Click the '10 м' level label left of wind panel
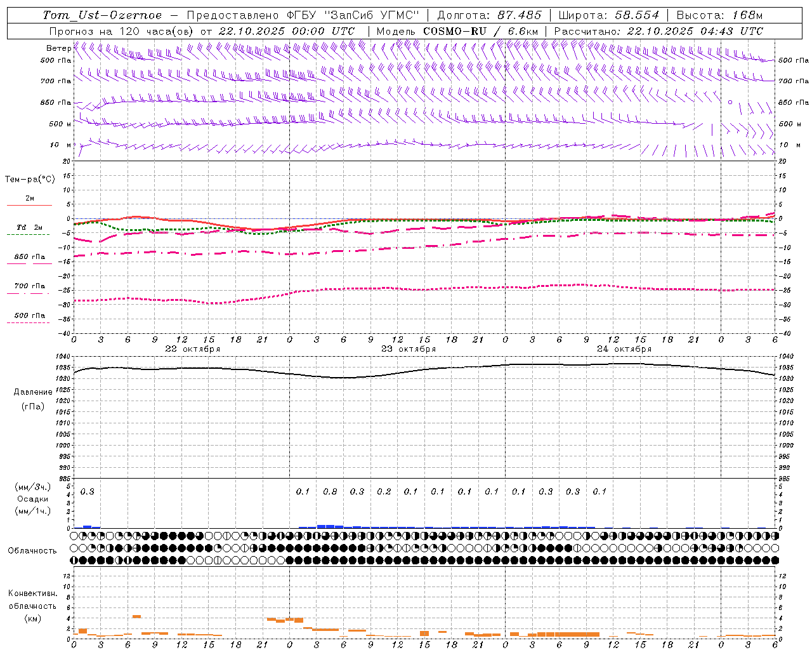The height and width of the screenshot is (650, 812). point(60,145)
